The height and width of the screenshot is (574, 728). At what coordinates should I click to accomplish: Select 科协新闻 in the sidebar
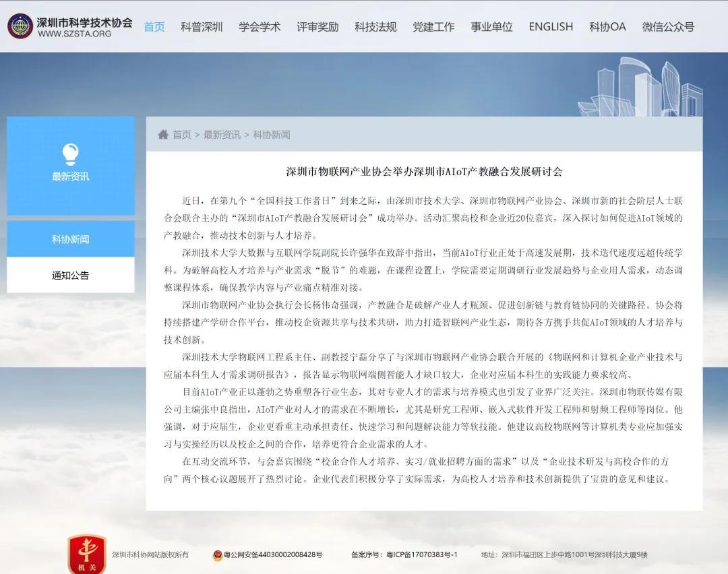[71, 239]
